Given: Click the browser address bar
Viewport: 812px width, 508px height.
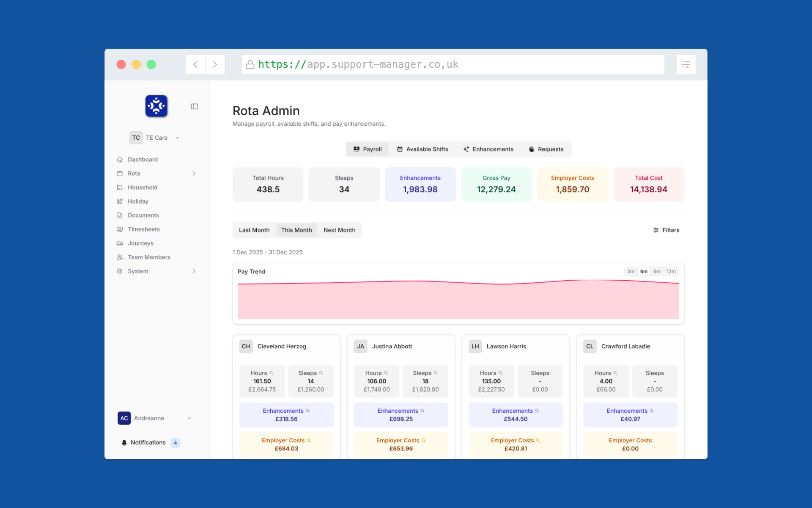Looking at the screenshot, I should 453,64.
